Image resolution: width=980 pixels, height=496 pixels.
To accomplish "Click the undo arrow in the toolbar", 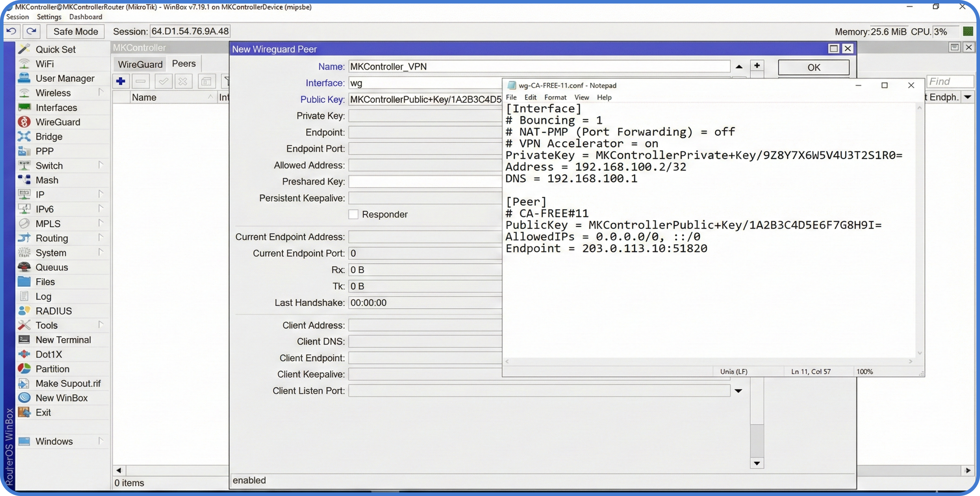I will pyautogui.click(x=11, y=31).
